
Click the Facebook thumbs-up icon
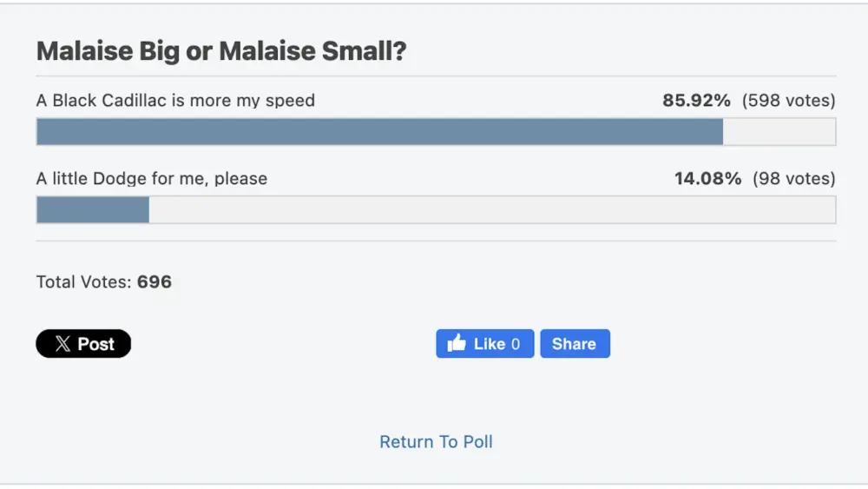[x=457, y=344]
